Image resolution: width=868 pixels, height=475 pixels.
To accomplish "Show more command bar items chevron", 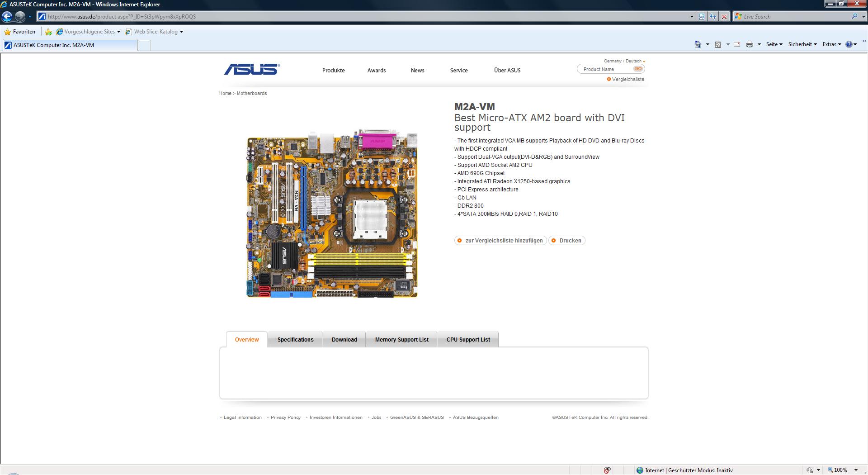I will pyautogui.click(x=864, y=41).
